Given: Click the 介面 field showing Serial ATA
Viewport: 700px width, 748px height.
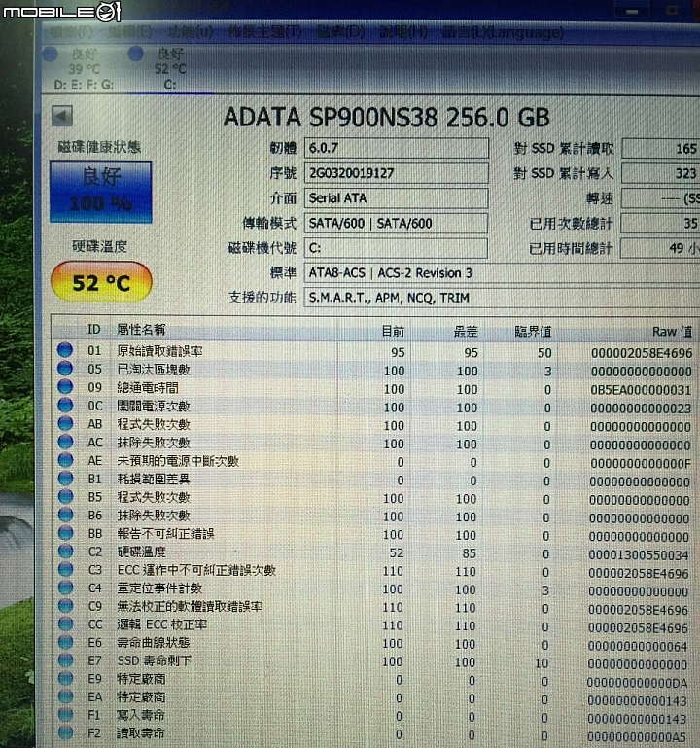Looking at the screenshot, I should 397,198.
